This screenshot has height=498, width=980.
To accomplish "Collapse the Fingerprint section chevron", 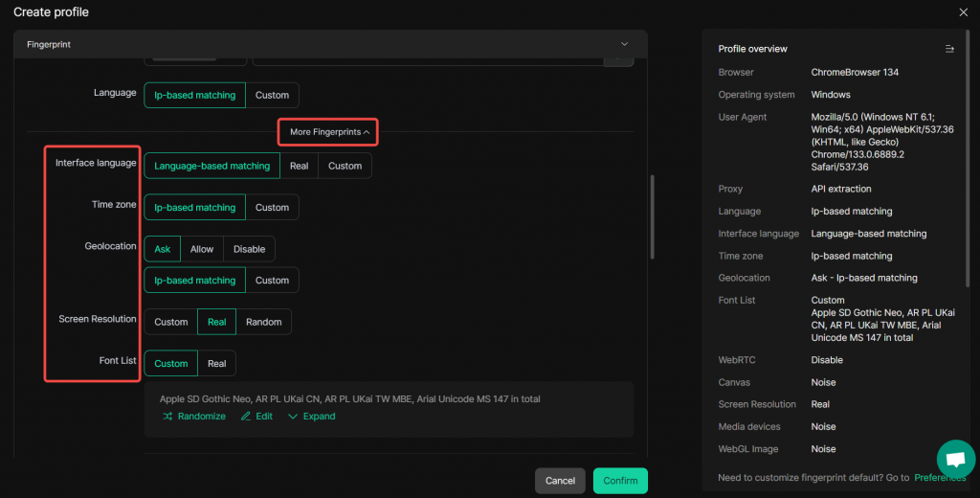I will coord(624,44).
